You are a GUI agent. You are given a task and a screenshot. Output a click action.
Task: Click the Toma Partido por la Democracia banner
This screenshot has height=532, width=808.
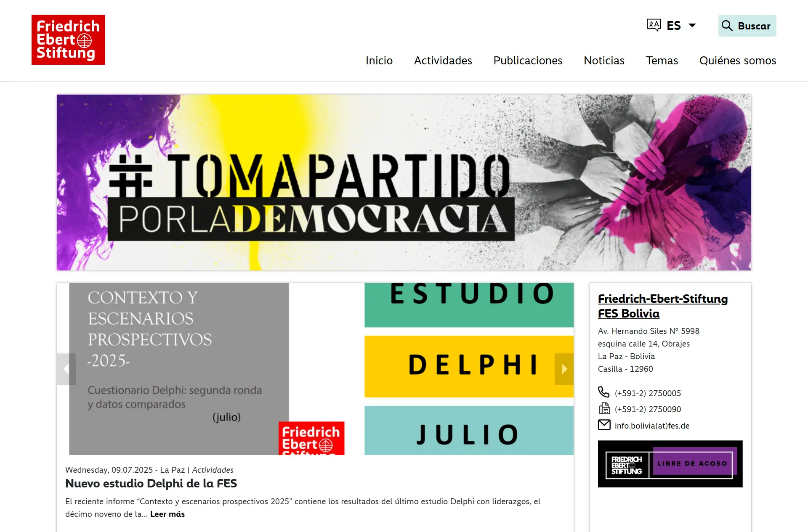point(404,182)
